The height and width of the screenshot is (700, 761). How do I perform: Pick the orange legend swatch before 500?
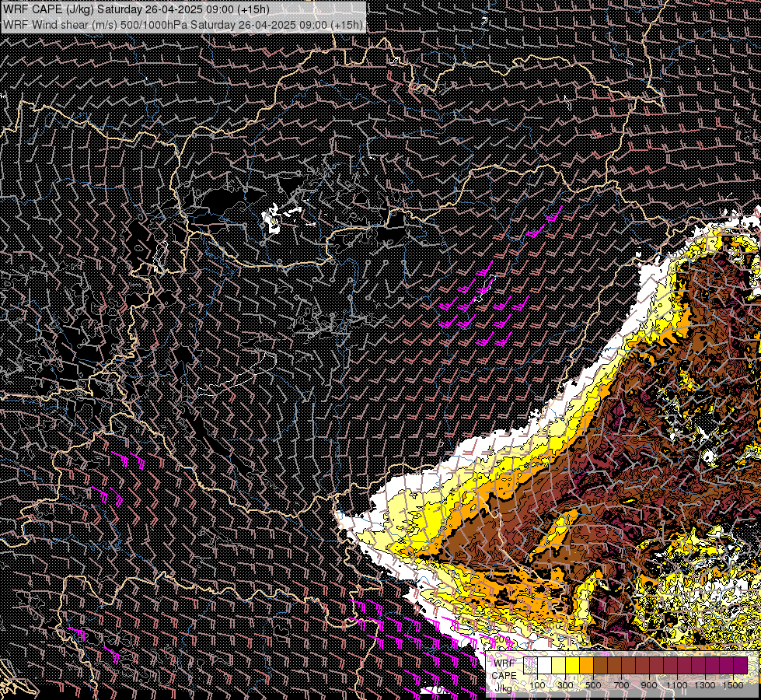586,665
